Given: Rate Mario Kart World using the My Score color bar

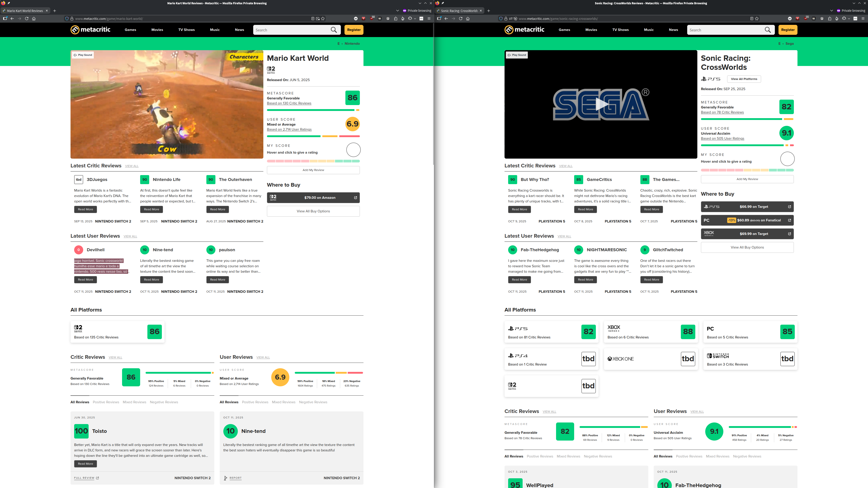Looking at the screenshot, I should pos(313,161).
